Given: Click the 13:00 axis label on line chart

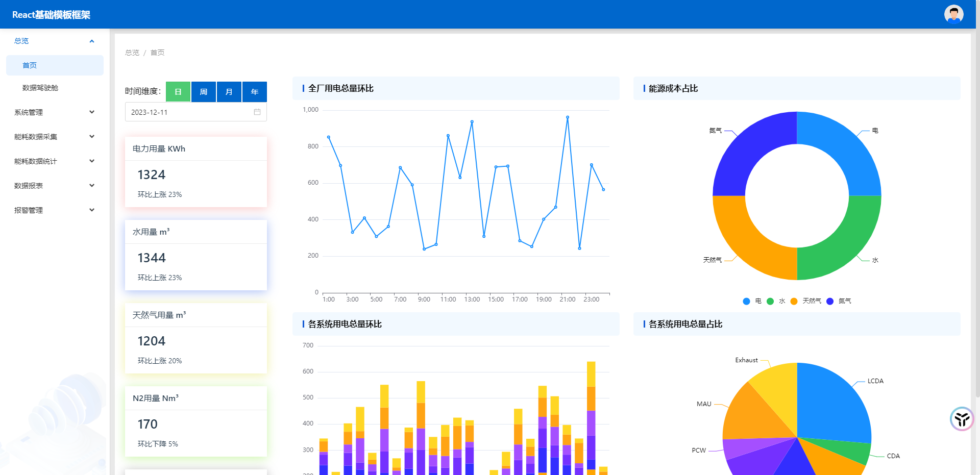Looking at the screenshot, I should tap(472, 299).
